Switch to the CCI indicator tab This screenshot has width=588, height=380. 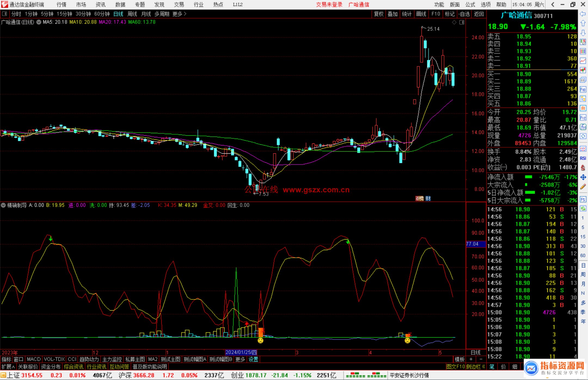point(72,359)
